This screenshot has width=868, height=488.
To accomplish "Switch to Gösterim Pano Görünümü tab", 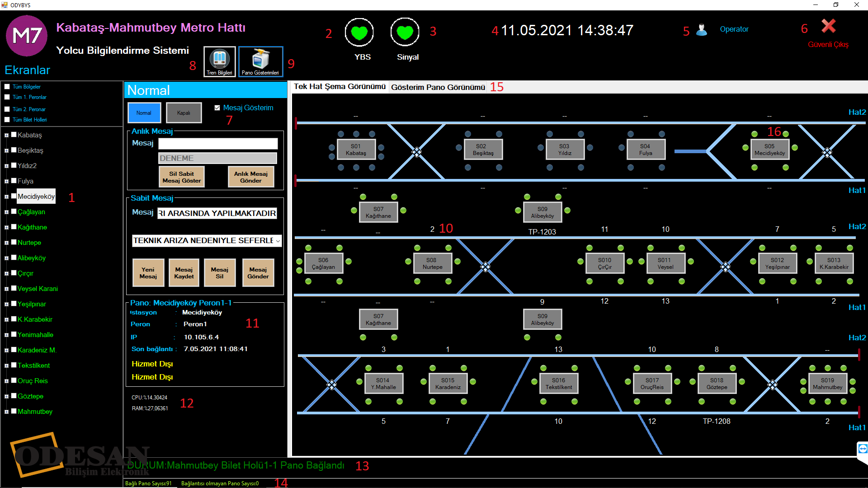I will [x=438, y=87].
